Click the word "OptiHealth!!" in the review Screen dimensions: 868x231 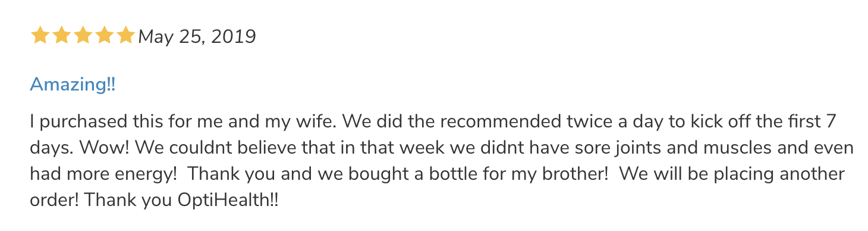coord(228,199)
